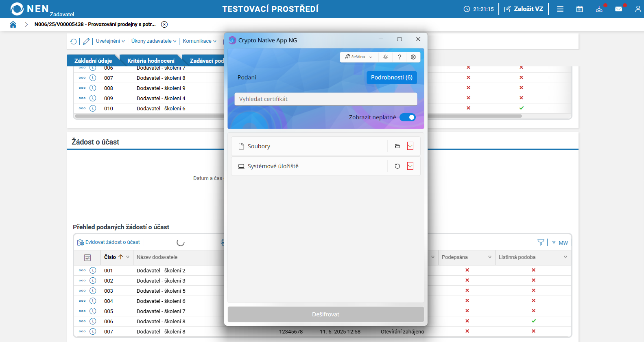Click the info icon for row 007 in upper table
The image size is (644, 342).
(x=93, y=78)
